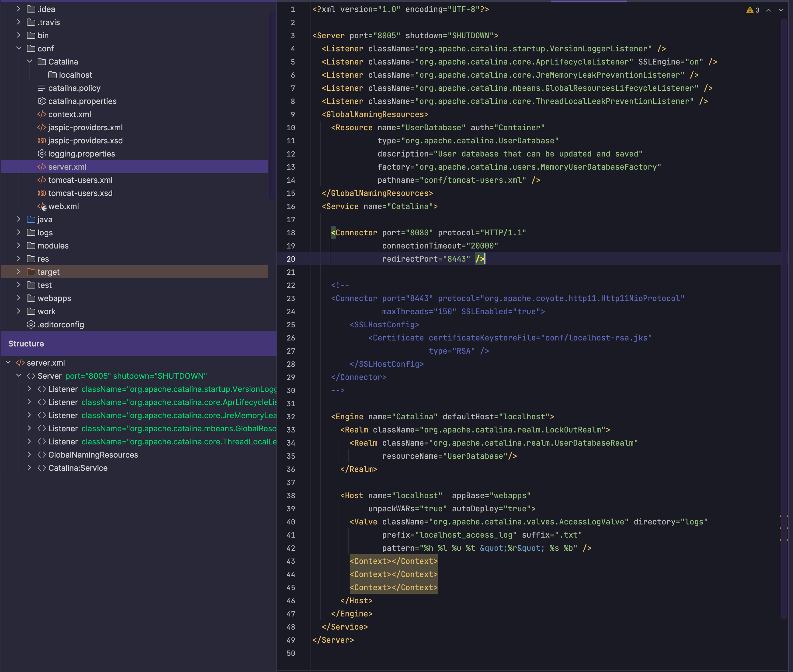
Task: Click the jaspic-providers.xsd XSD icon
Action: pyautogui.click(x=42, y=141)
